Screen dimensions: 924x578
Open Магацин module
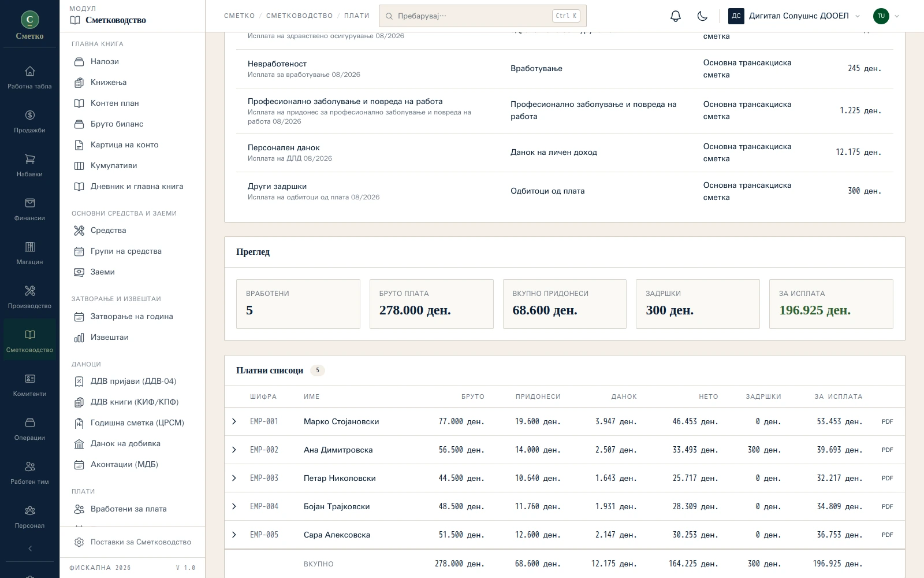pyautogui.click(x=29, y=253)
